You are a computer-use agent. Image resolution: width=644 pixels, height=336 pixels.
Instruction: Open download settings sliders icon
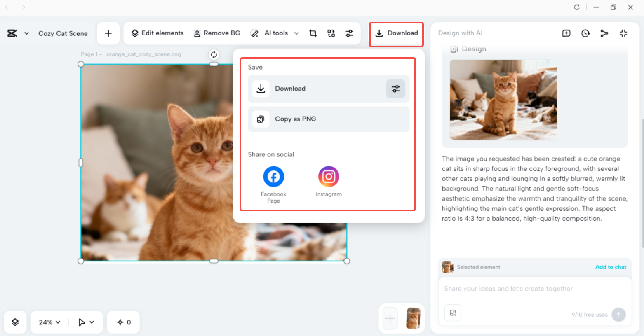coord(396,89)
